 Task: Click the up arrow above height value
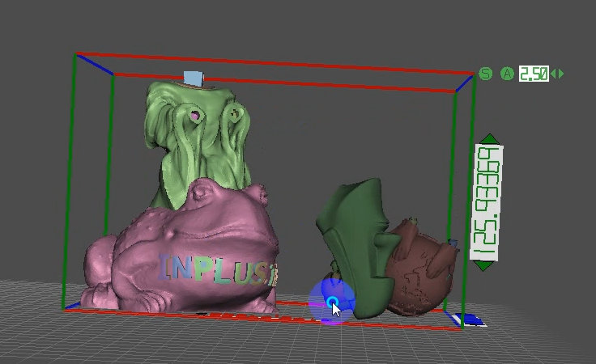click(x=490, y=138)
